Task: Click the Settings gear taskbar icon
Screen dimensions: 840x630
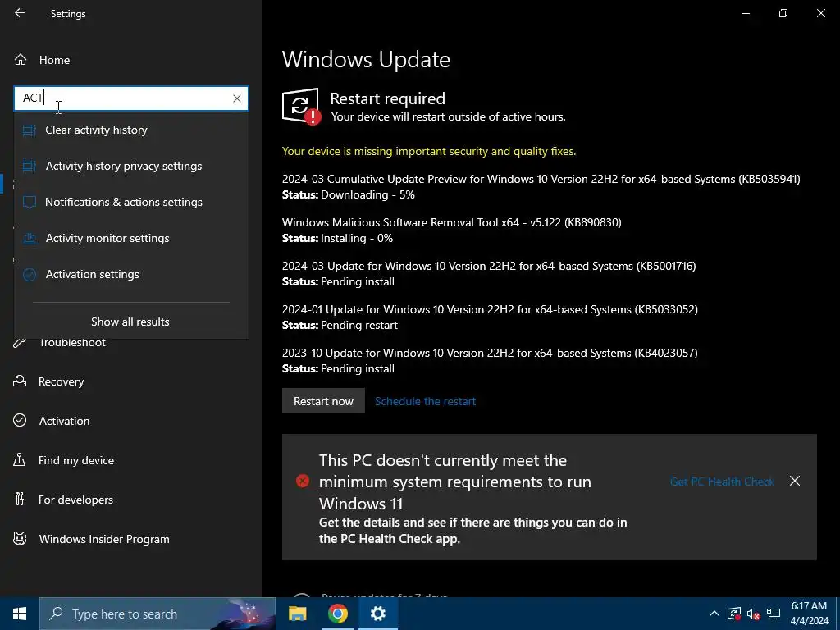Action: pos(377,614)
